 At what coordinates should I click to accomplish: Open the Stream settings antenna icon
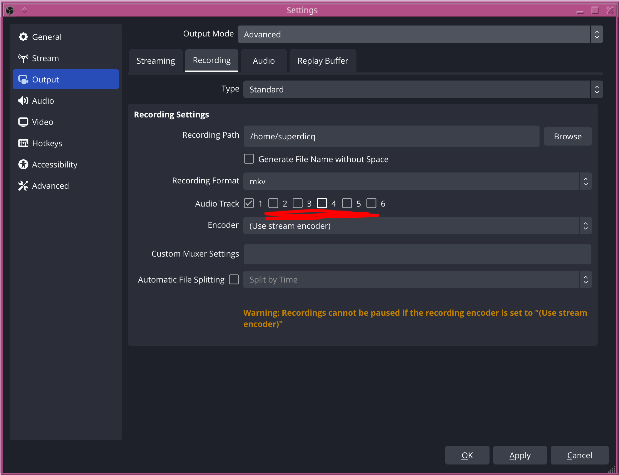(x=23, y=58)
